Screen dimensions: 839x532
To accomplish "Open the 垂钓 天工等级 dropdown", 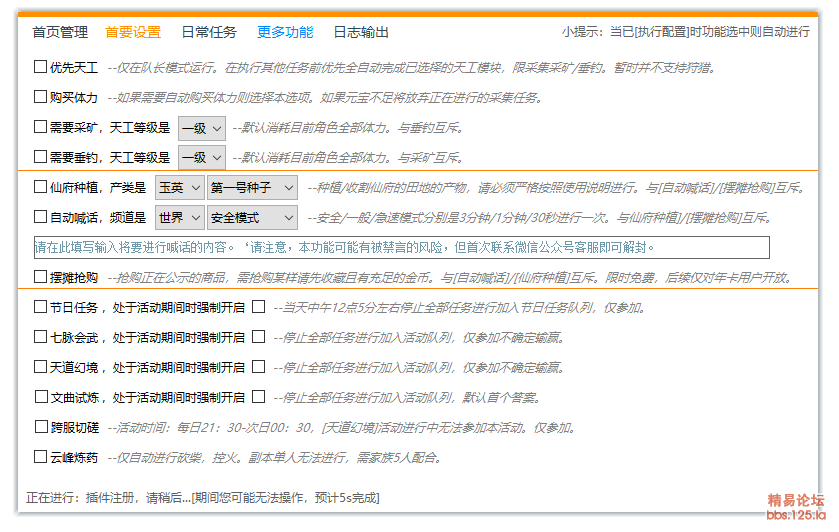I will pyautogui.click(x=201, y=158).
